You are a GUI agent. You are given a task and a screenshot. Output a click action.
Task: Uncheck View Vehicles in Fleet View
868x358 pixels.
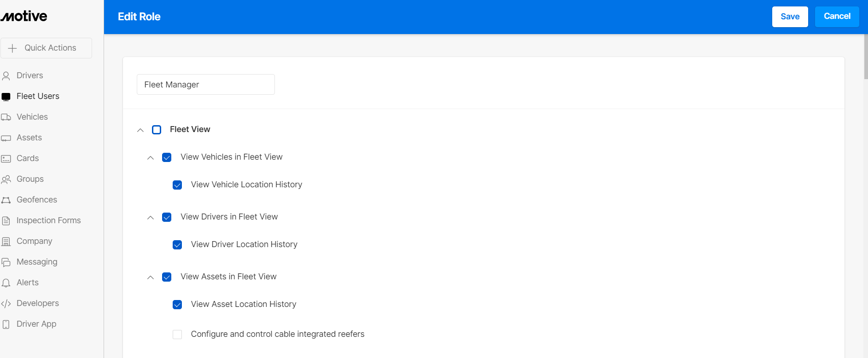167,157
